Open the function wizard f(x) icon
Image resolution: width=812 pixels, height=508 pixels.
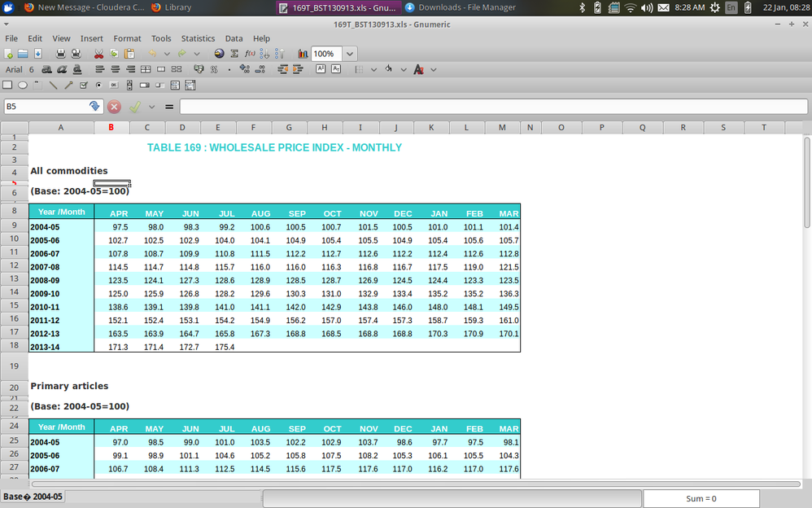click(x=250, y=54)
